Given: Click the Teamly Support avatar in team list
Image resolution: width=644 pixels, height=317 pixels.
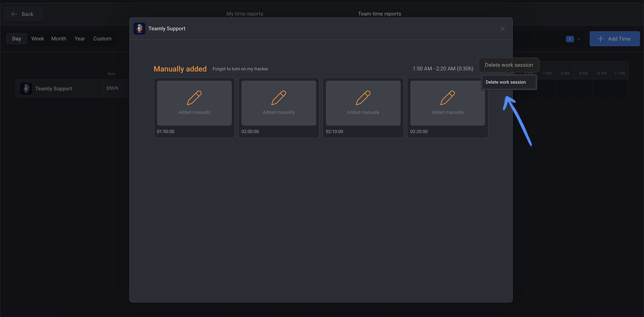Looking at the screenshot, I should [26, 89].
